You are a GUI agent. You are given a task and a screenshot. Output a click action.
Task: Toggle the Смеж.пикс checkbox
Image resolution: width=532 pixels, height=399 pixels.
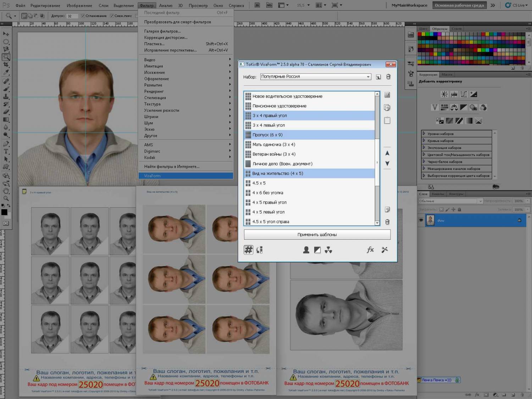tap(112, 16)
